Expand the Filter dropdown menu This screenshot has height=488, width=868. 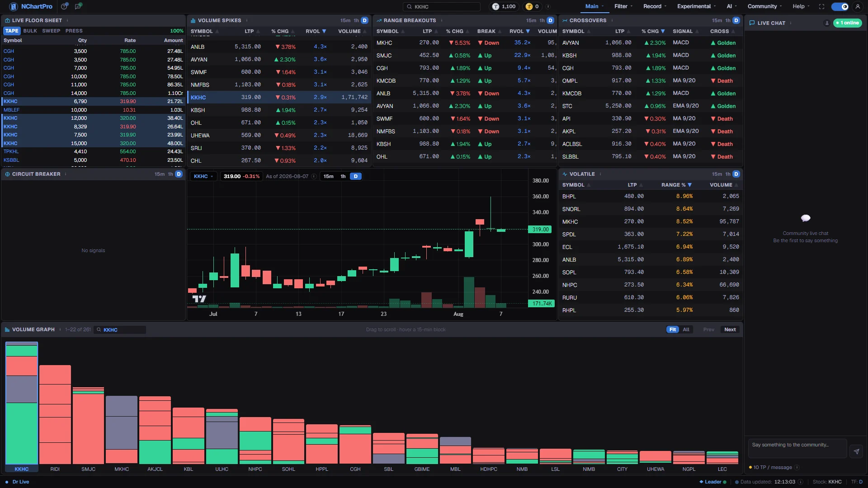[x=623, y=6]
